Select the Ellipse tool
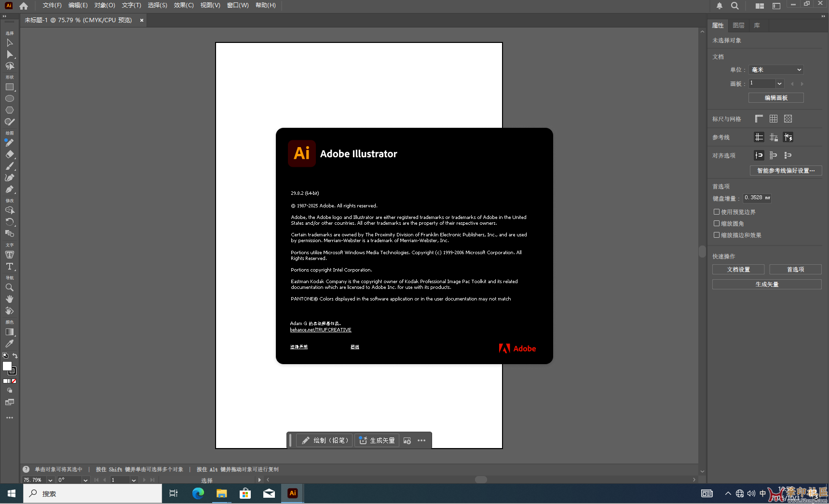The image size is (829, 504). 9,98
